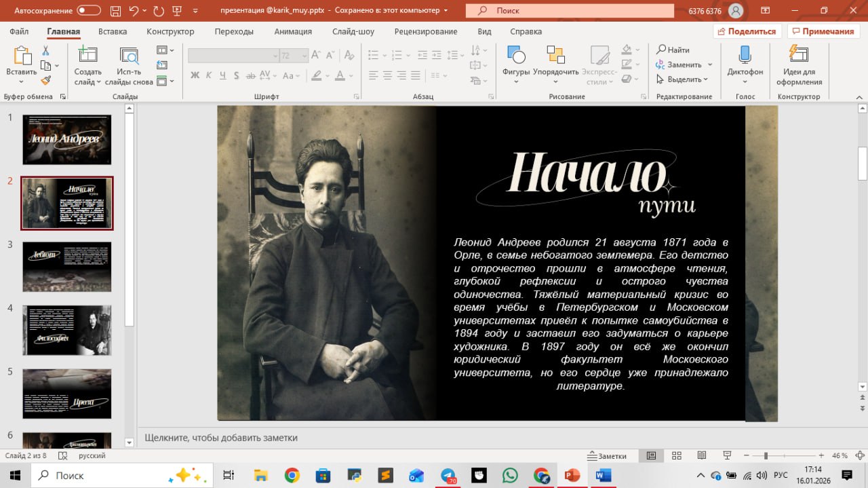Click the Reset slide icon
868x488 pixels.
pyautogui.click(x=161, y=65)
